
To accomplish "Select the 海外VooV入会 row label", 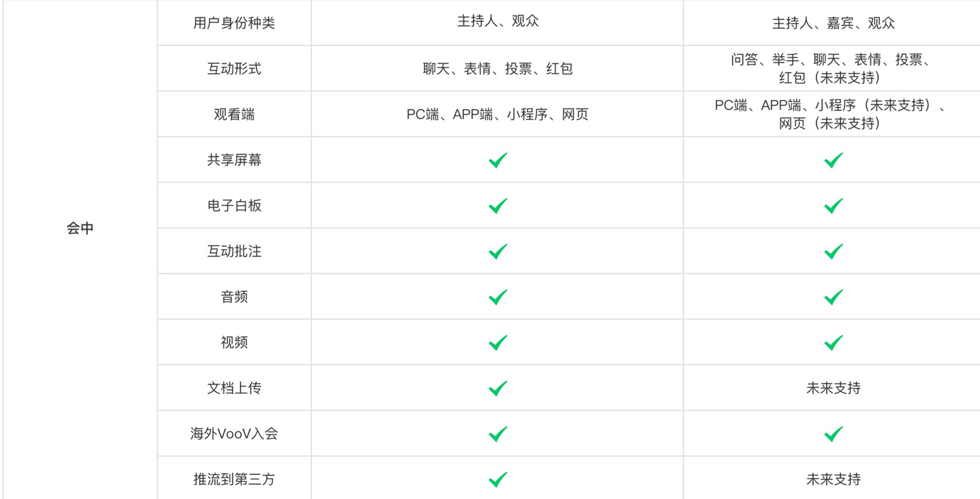I will point(234,433).
